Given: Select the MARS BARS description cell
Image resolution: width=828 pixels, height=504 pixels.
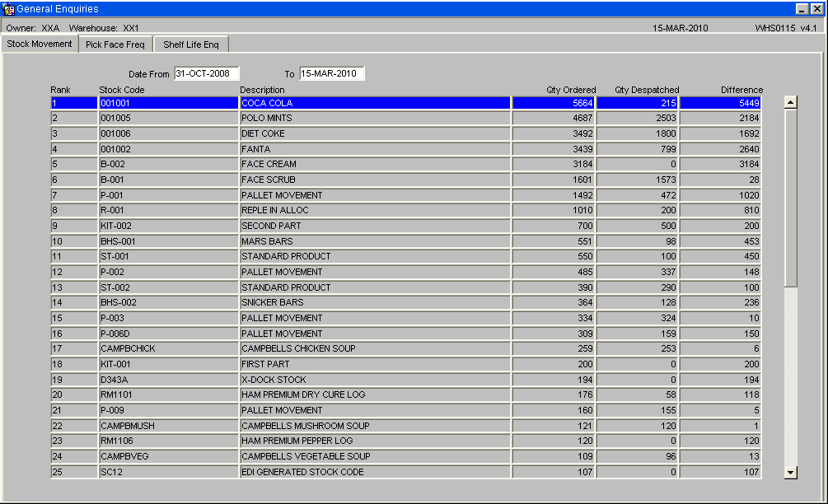Looking at the screenshot, I should [x=375, y=241].
